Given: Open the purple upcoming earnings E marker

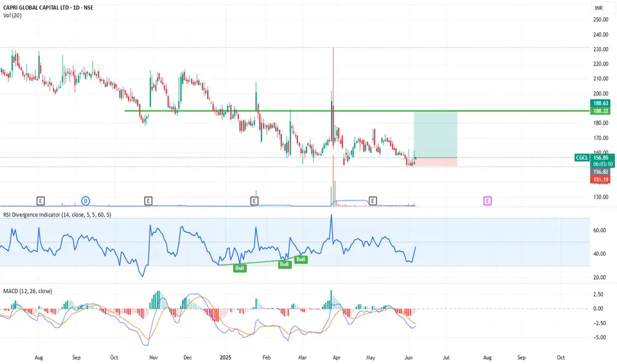Looking at the screenshot, I should pos(487,201).
